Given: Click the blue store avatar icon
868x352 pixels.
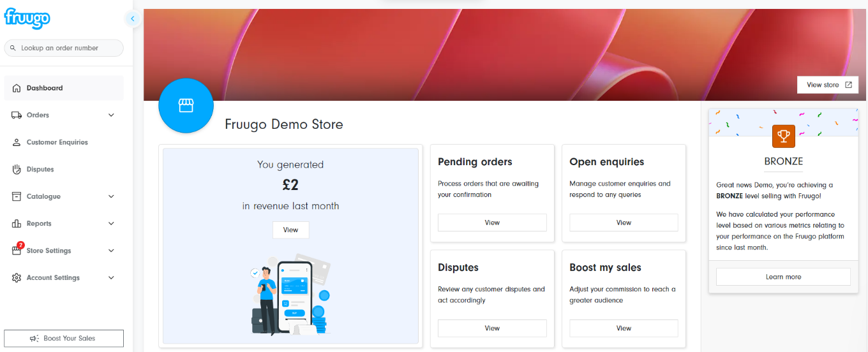Looking at the screenshot, I should (186, 106).
